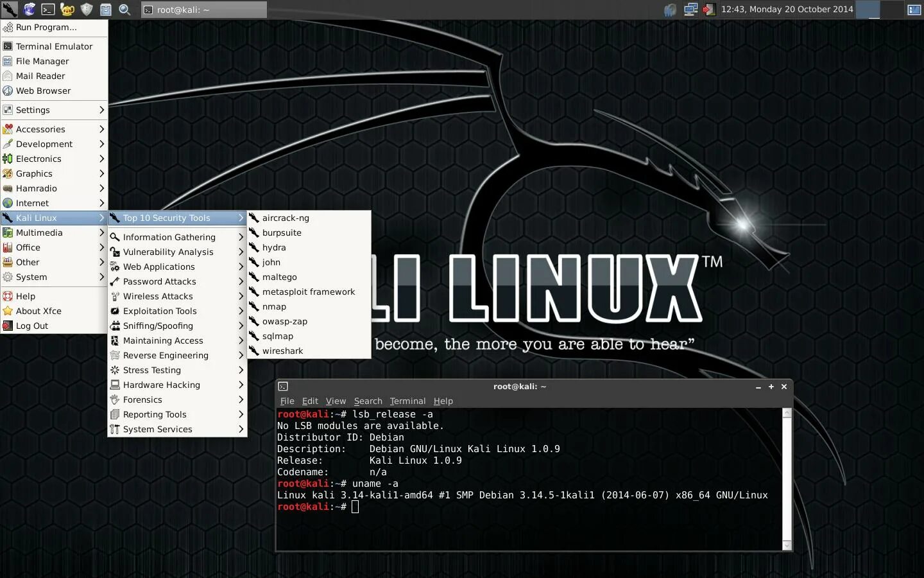The height and width of the screenshot is (578, 924).
Task: Click the log out action icon in panel
Action: pos(709,10)
